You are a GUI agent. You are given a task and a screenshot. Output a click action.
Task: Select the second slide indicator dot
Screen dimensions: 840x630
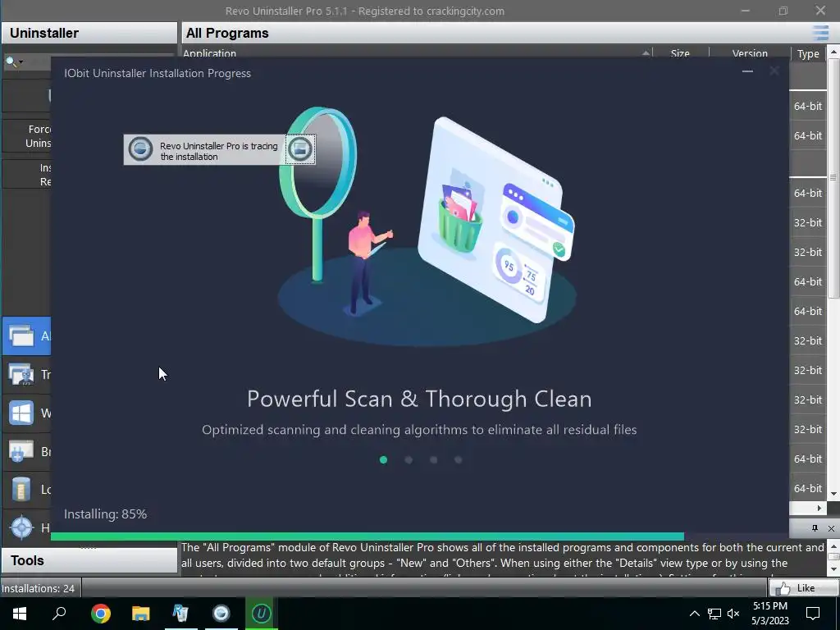(x=409, y=459)
